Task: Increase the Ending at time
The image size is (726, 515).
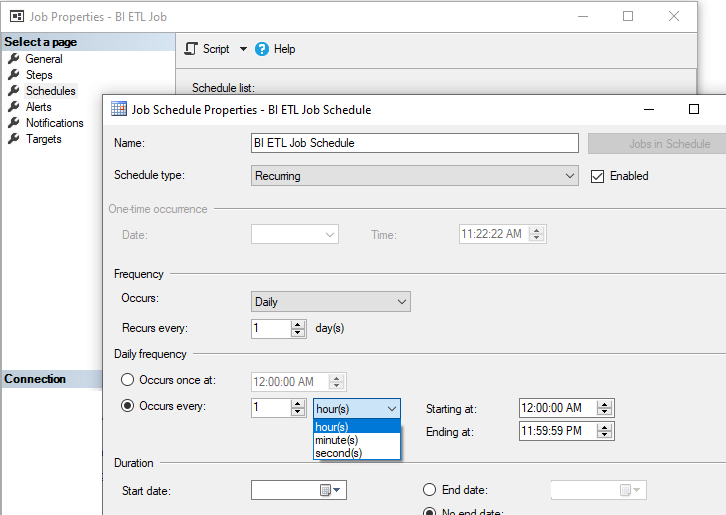Action: (x=604, y=427)
